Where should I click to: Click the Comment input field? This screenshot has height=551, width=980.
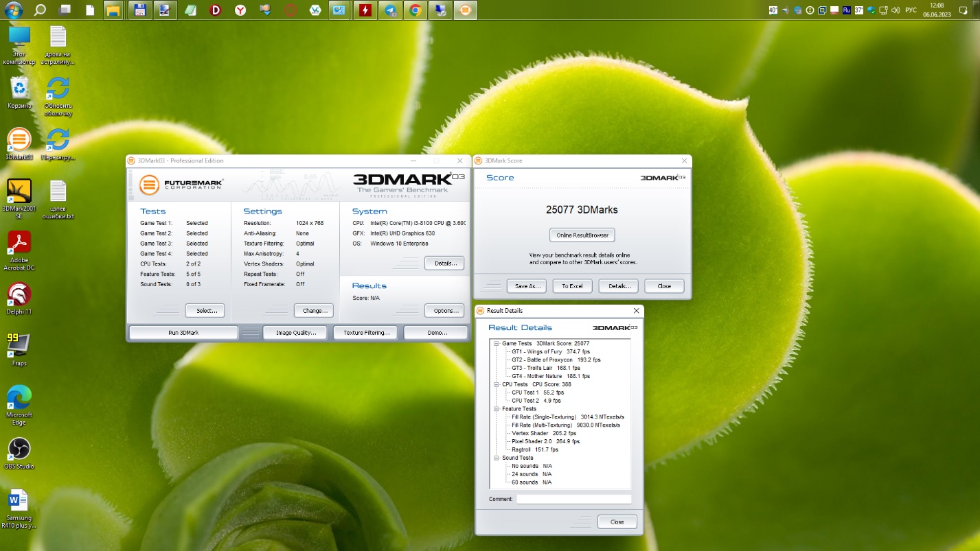click(x=573, y=499)
